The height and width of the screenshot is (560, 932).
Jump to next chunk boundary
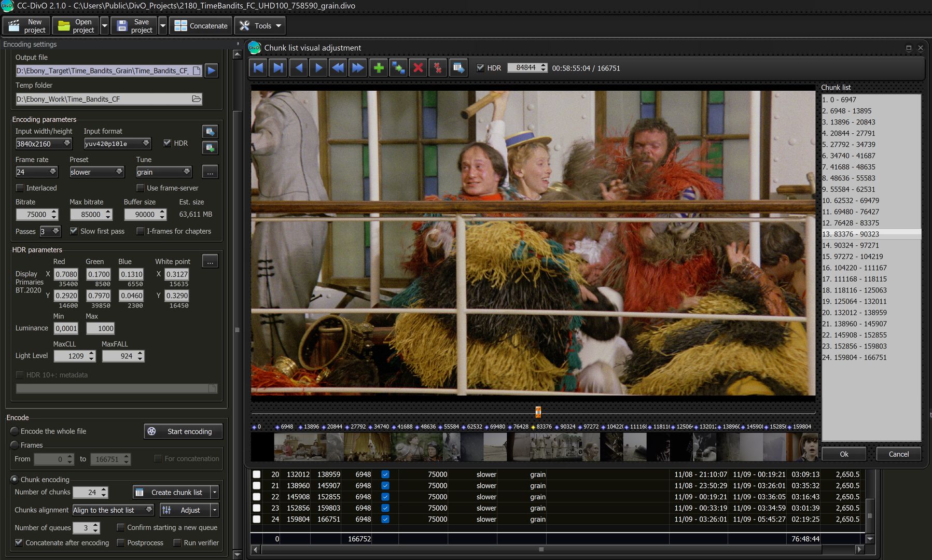[x=279, y=68]
